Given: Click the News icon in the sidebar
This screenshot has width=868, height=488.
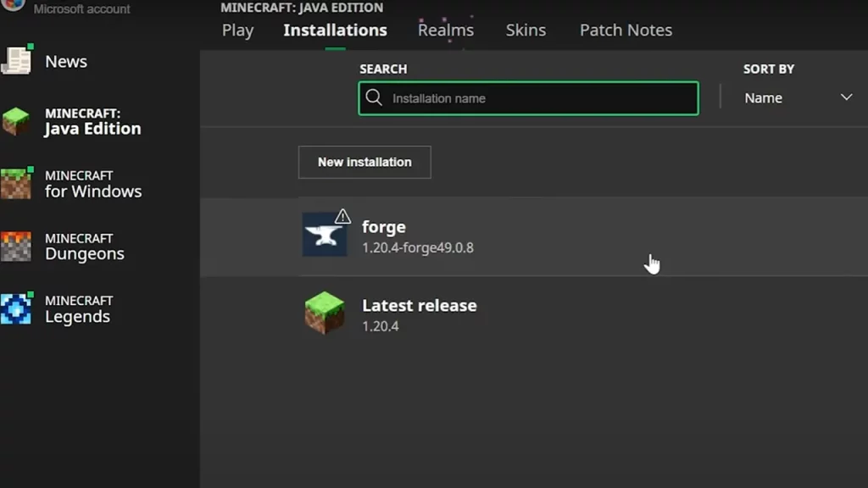Looking at the screenshot, I should click(18, 61).
